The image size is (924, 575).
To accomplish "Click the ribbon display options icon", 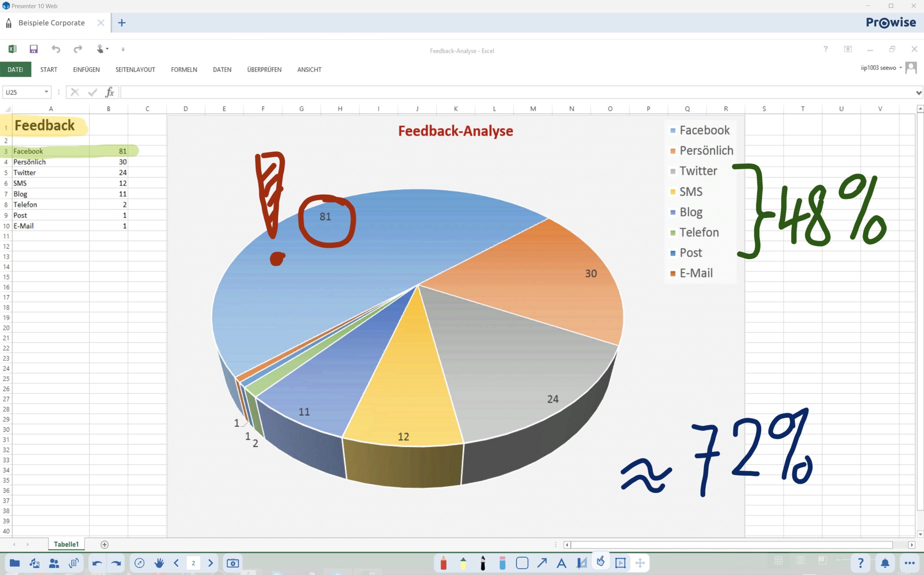I will 848,49.
